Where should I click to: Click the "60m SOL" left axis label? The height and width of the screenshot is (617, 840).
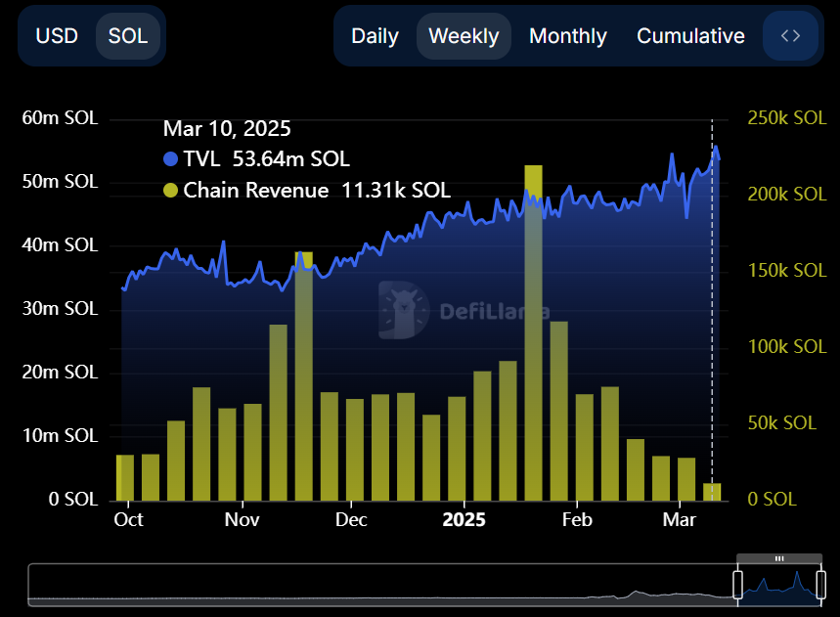pos(60,118)
